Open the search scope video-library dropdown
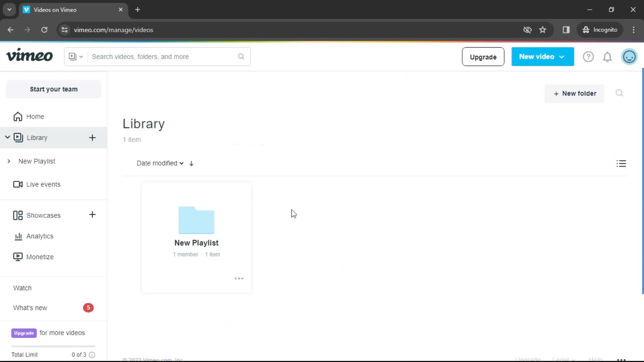The height and width of the screenshot is (362, 644). (76, 57)
